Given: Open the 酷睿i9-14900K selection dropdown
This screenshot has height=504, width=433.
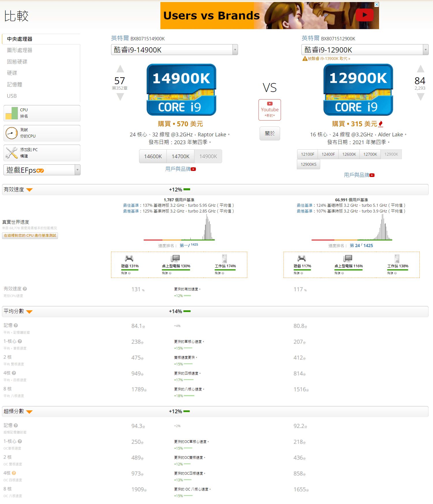Looking at the screenshot, I should click(174, 50).
